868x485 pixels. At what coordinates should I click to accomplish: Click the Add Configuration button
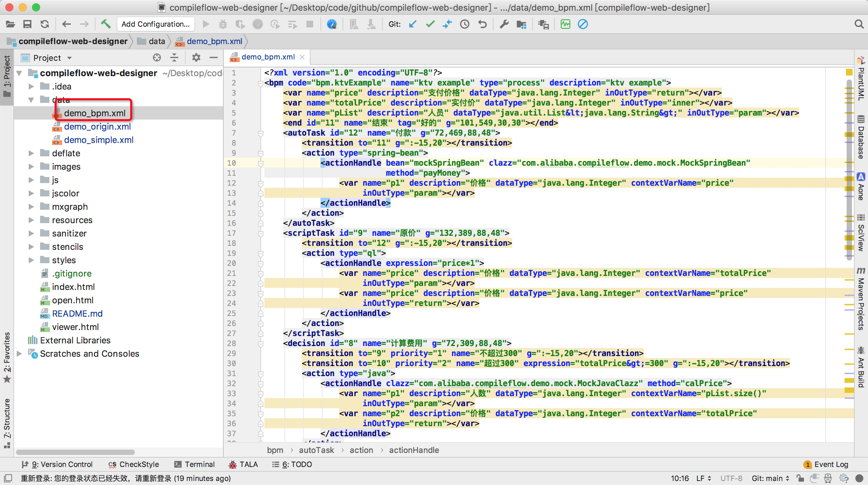(155, 24)
